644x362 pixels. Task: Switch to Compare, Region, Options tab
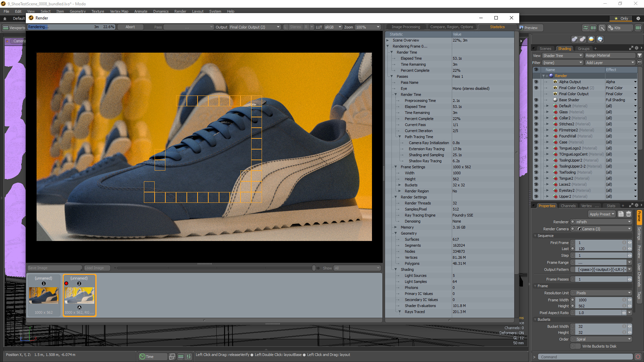click(x=451, y=27)
